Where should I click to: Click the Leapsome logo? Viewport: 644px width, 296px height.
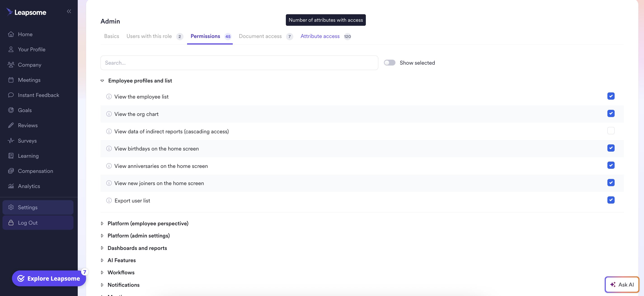26,12
